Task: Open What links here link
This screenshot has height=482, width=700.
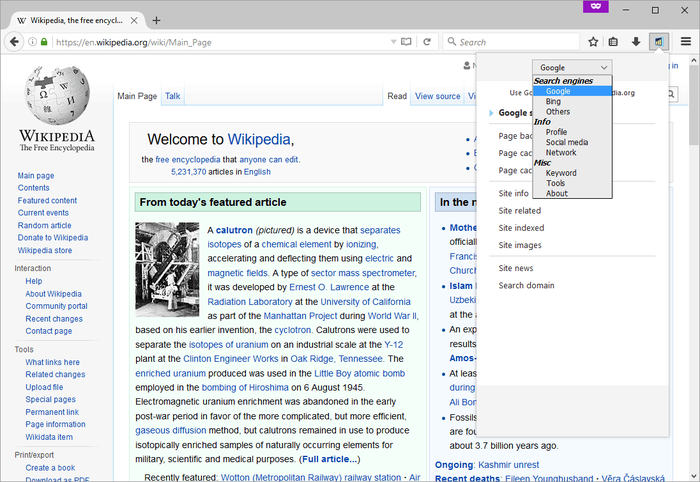Action: tap(52, 362)
